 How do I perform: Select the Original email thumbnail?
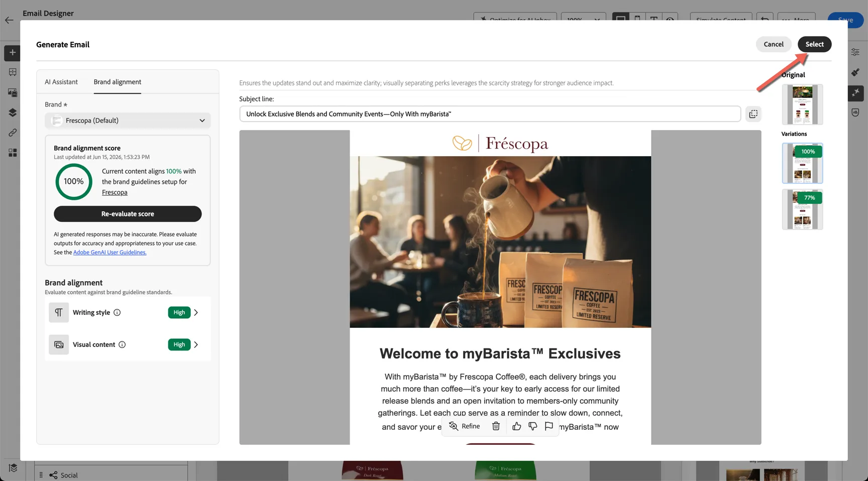tap(802, 104)
